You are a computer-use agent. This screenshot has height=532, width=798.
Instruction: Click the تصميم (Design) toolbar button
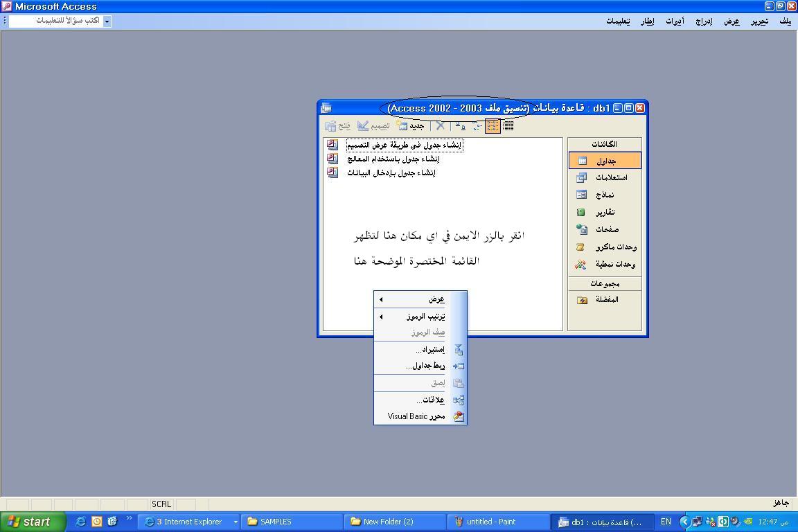coord(373,126)
